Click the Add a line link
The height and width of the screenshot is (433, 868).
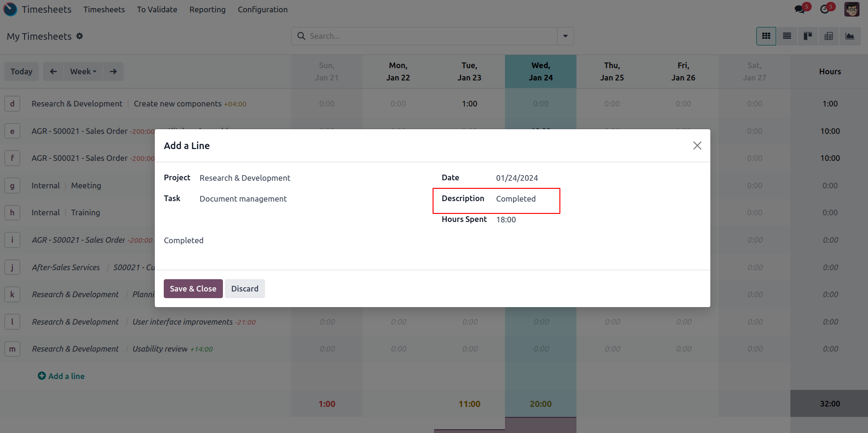(62, 376)
